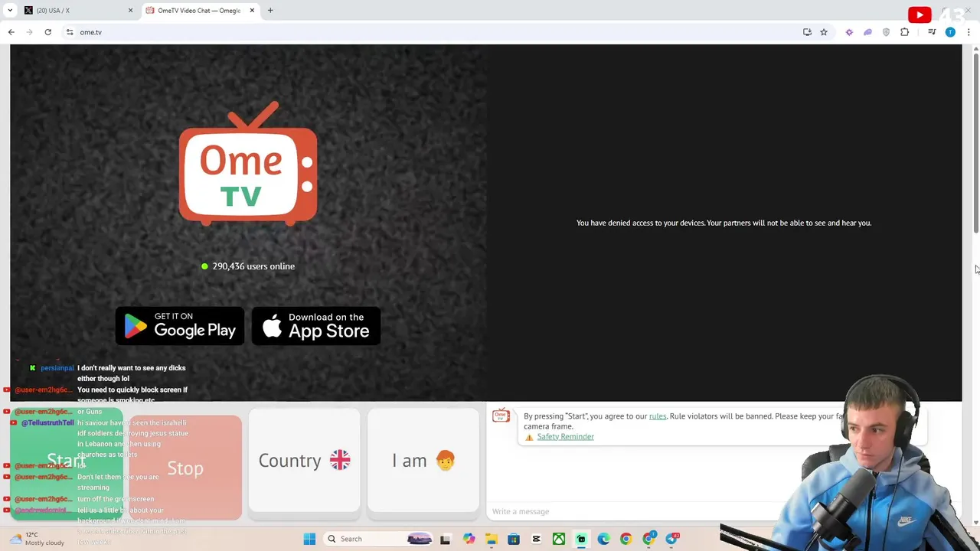
Task: Open the Country selector with UK flag
Action: [x=304, y=460]
